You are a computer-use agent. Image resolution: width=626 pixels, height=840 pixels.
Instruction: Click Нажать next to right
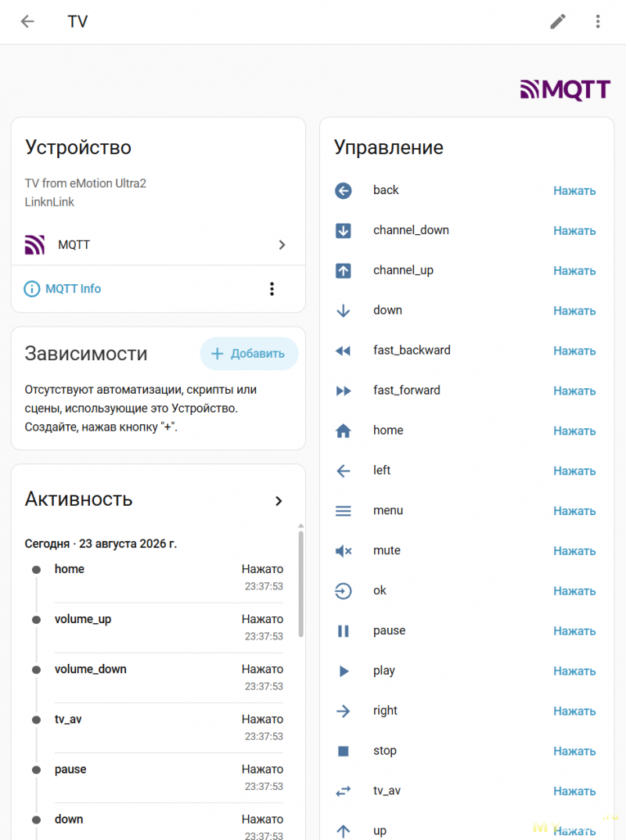[574, 711]
